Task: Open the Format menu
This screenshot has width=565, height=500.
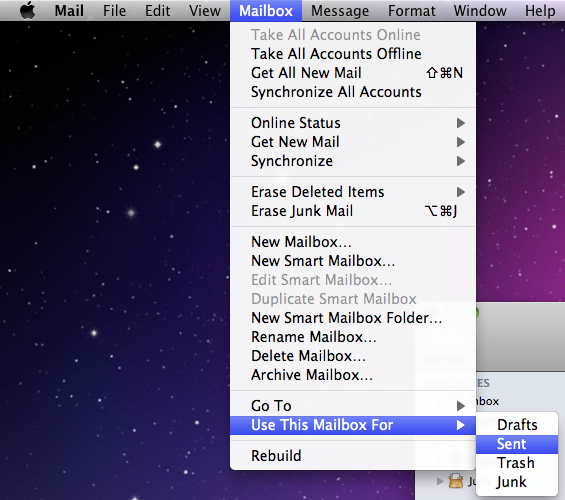Action: click(x=411, y=11)
